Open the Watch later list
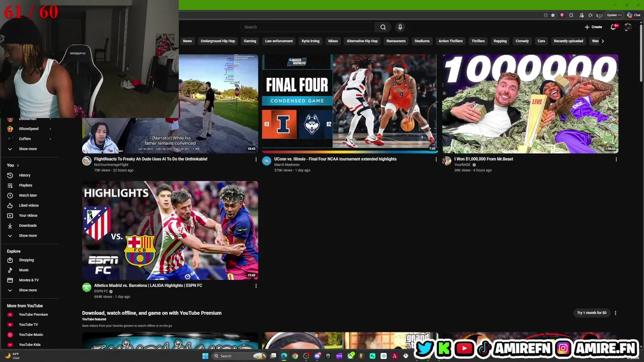644x362 pixels. (x=28, y=195)
